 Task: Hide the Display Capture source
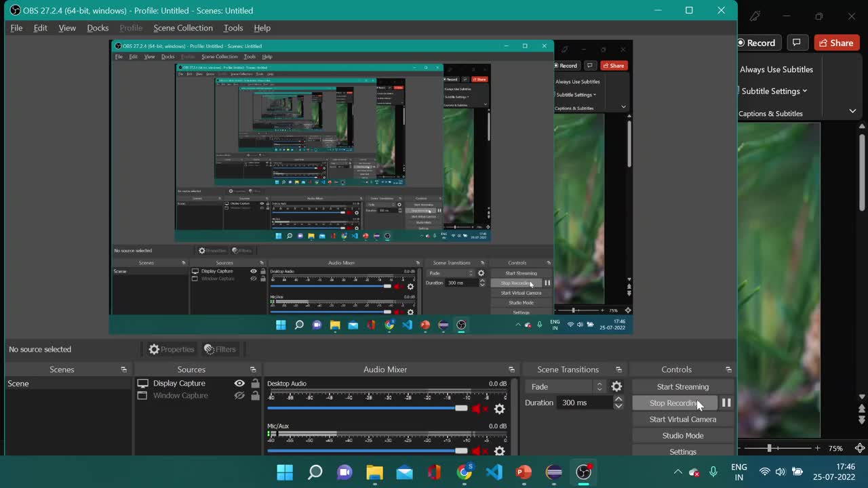click(x=239, y=383)
